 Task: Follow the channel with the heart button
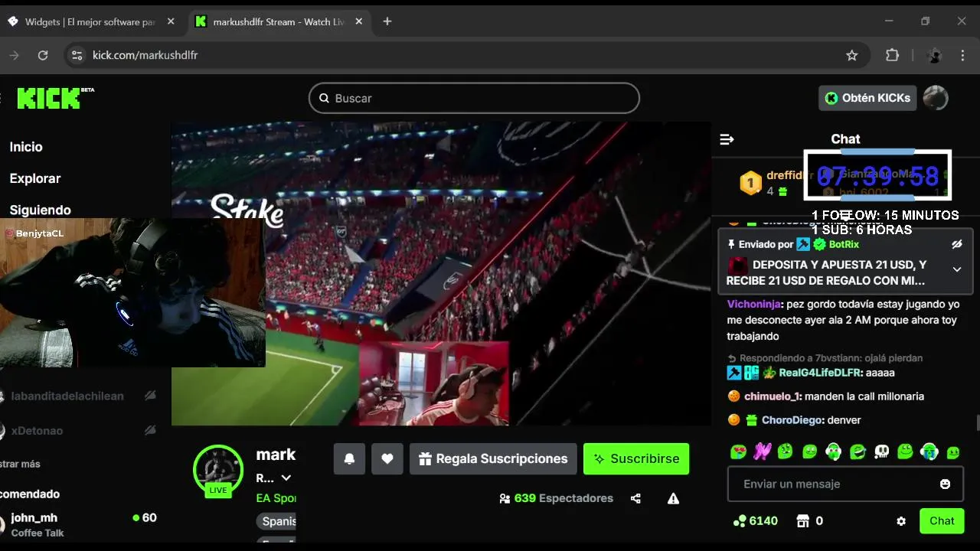pyautogui.click(x=387, y=459)
